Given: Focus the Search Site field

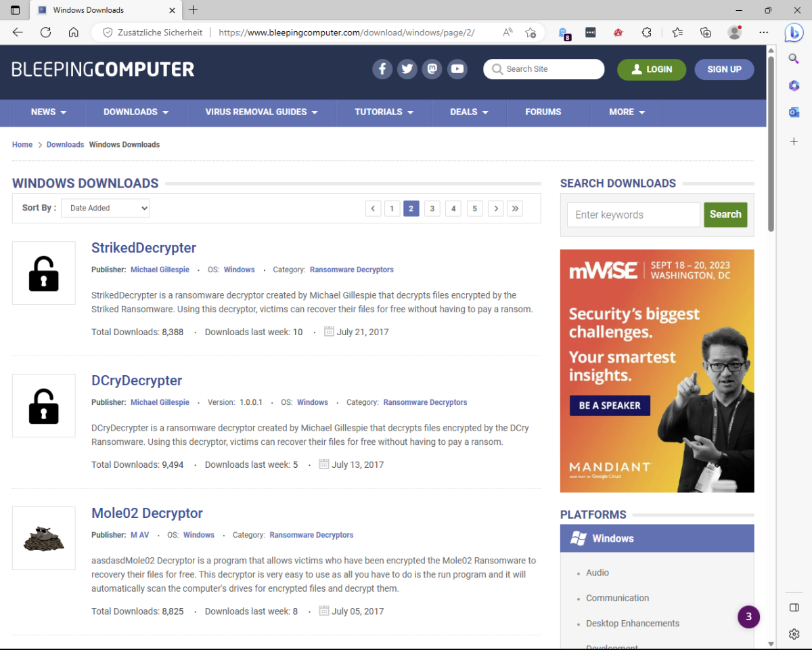Looking at the screenshot, I should (x=544, y=69).
